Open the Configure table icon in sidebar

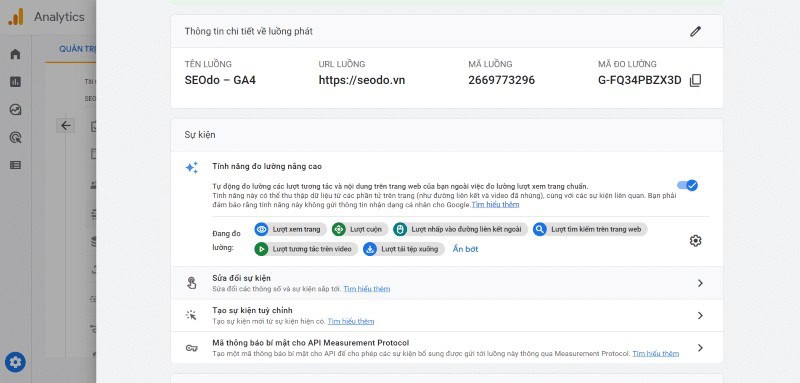pyautogui.click(x=15, y=165)
